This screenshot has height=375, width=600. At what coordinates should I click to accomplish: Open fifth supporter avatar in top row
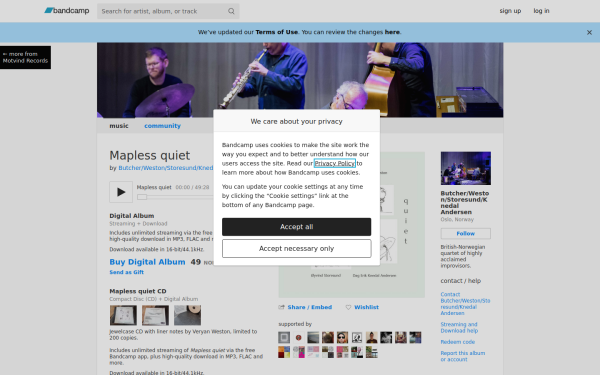pos(342,338)
